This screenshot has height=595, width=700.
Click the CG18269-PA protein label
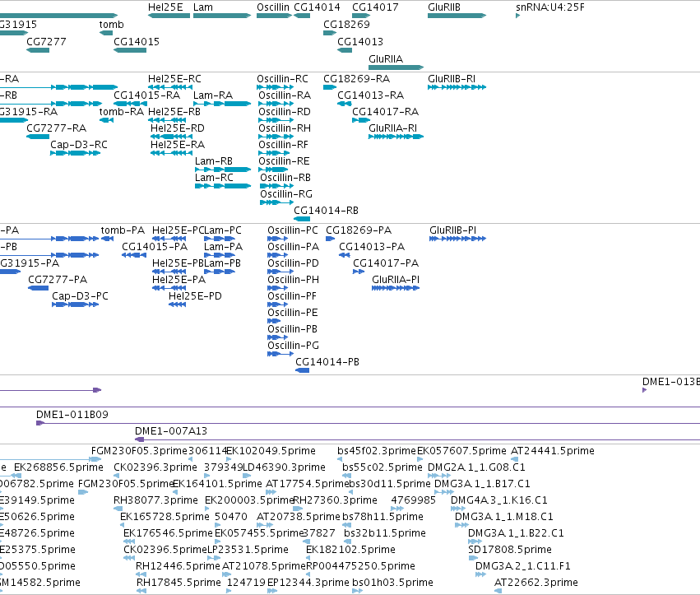(x=359, y=230)
